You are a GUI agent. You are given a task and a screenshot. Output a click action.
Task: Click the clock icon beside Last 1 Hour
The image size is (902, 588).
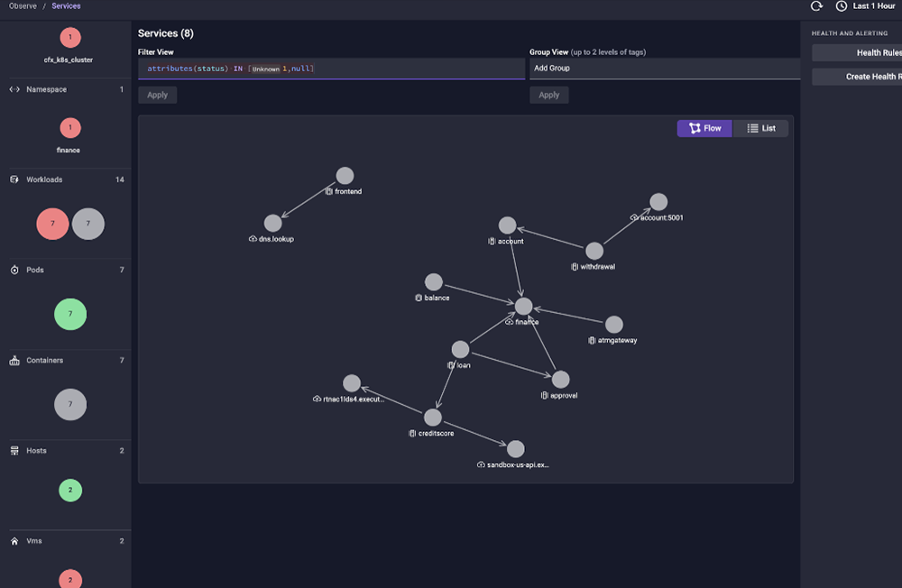tap(841, 6)
